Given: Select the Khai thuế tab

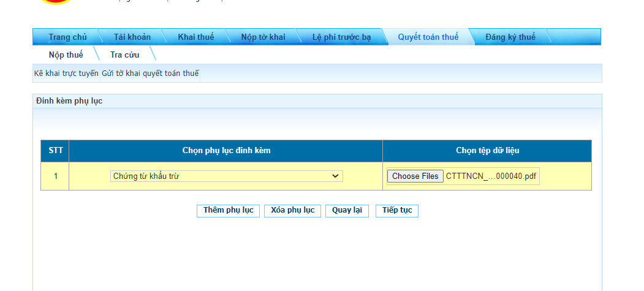Looking at the screenshot, I should (x=195, y=37).
